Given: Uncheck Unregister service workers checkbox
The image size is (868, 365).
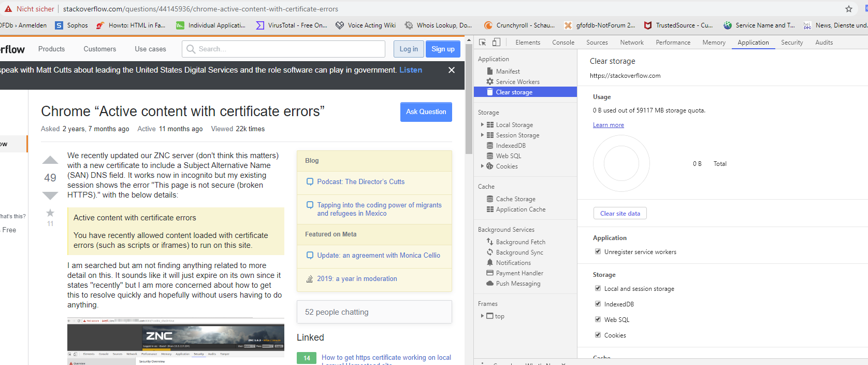Looking at the screenshot, I should (x=598, y=251).
